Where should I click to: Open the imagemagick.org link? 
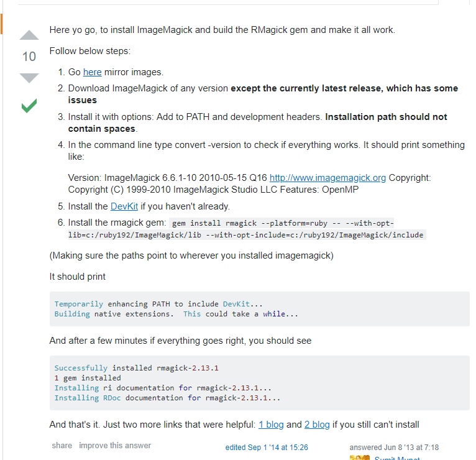[327, 178]
